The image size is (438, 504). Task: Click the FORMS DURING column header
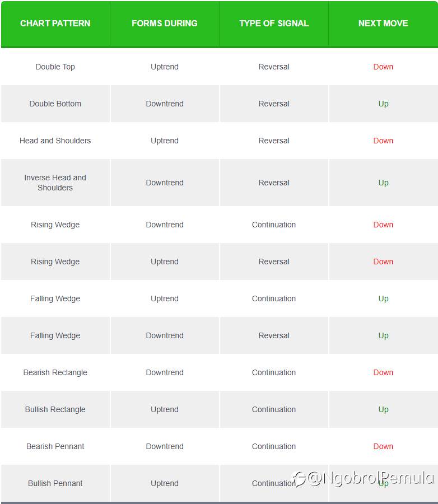click(x=164, y=24)
